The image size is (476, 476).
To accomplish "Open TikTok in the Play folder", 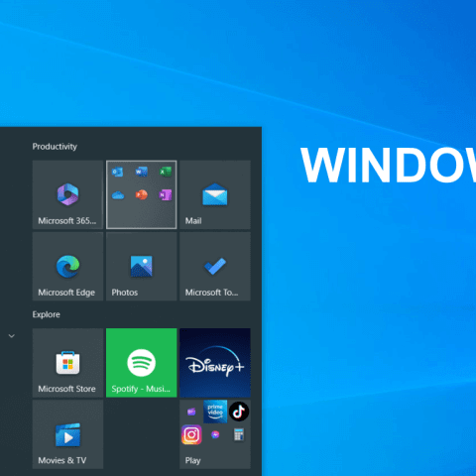I will point(239,412).
